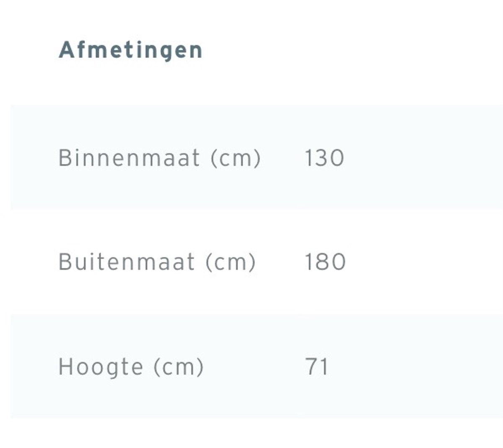Select the shaded Hoogte table row

[257, 366]
